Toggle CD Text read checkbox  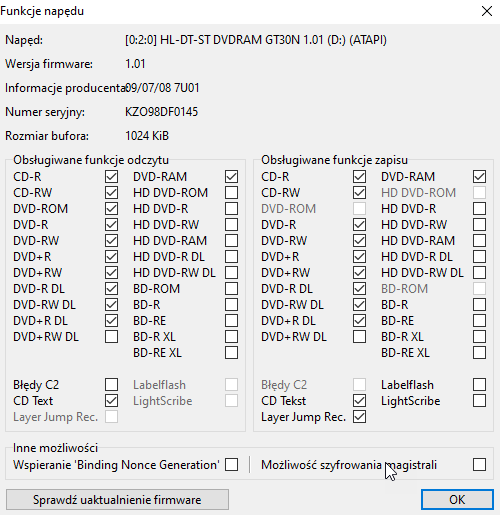(111, 401)
